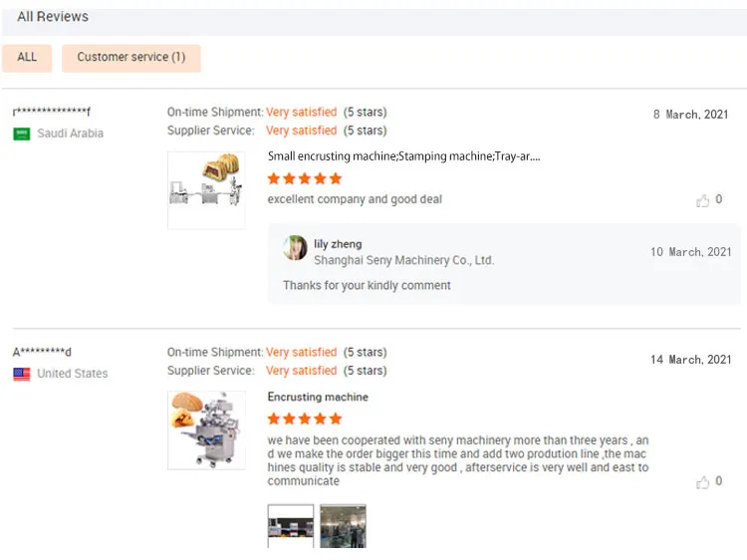
Task: Click the lily zheng reviewer name
Action: tap(338, 244)
